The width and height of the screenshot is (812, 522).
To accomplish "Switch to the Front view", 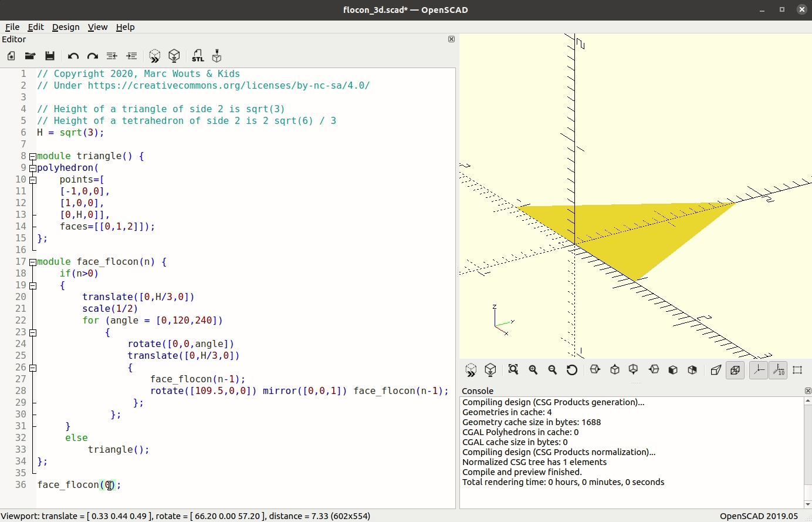I will click(x=674, y=370).
